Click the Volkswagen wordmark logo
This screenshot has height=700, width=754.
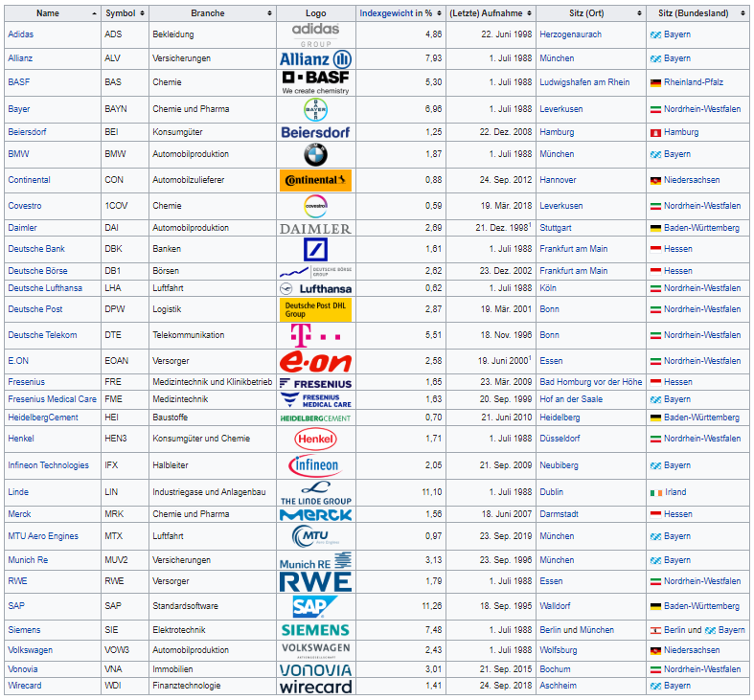click(x=315, y=650)
